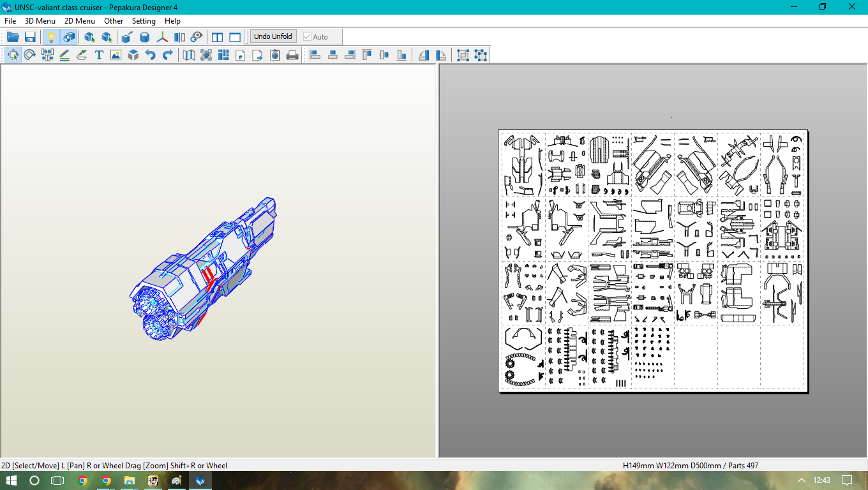Select the 2D Select/Move tool

tap(13, 55)
